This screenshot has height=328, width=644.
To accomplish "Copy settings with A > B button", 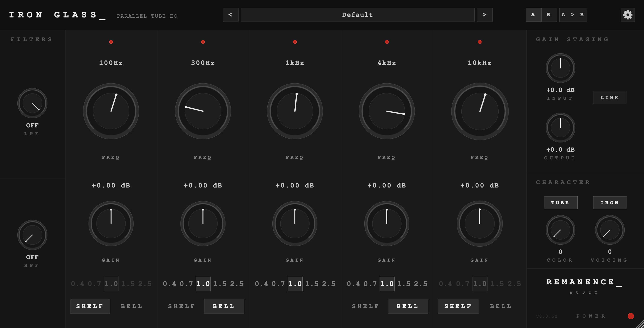I will [x=573, y=15].
